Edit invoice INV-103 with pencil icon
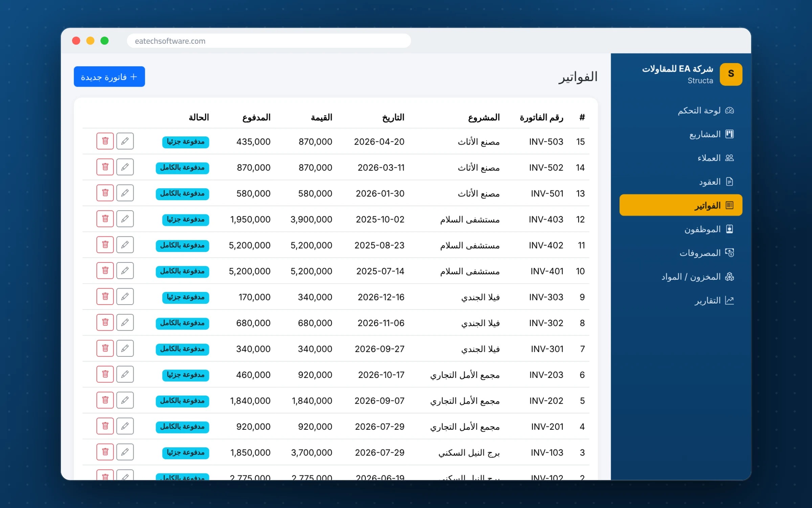812x508 pixels. (x=125, y=452)
